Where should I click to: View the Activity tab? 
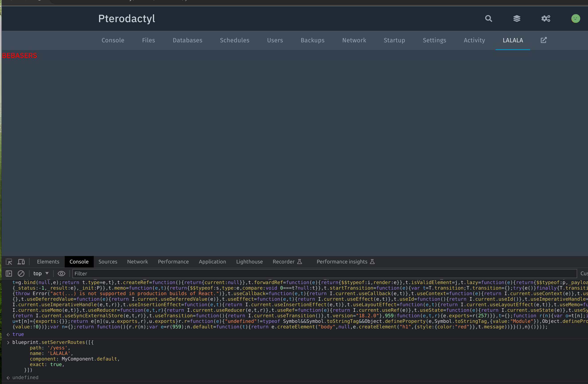tap(474, 40)
